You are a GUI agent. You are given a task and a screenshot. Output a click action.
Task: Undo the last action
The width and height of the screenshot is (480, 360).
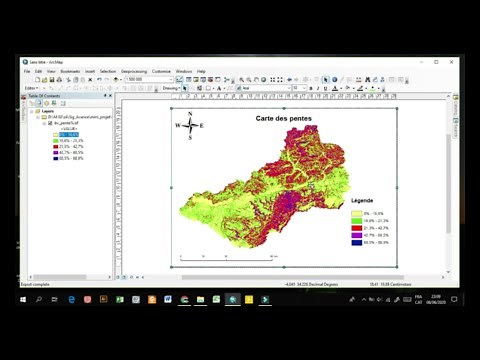[99, 80]
